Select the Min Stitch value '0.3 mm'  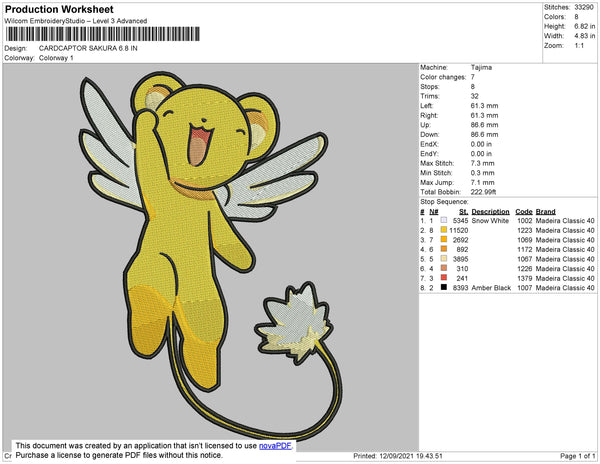483,173
